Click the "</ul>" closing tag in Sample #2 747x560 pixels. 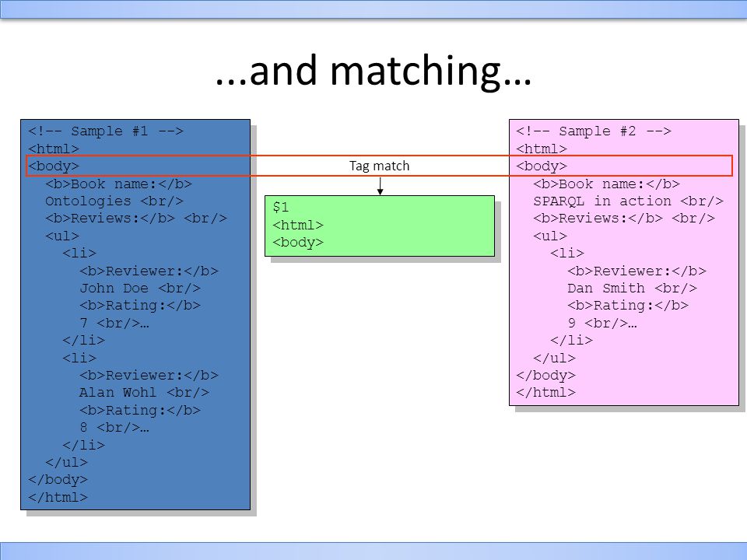[555, 358]
